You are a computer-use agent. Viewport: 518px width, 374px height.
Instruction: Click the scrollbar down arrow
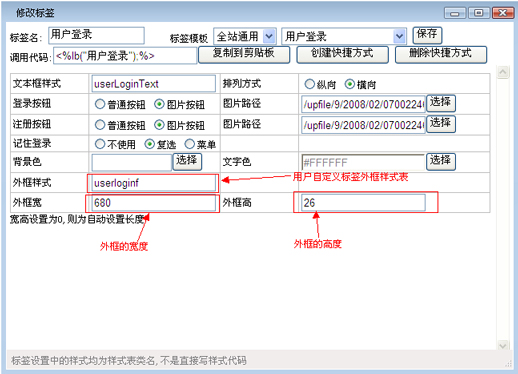[x=503, y=345]
